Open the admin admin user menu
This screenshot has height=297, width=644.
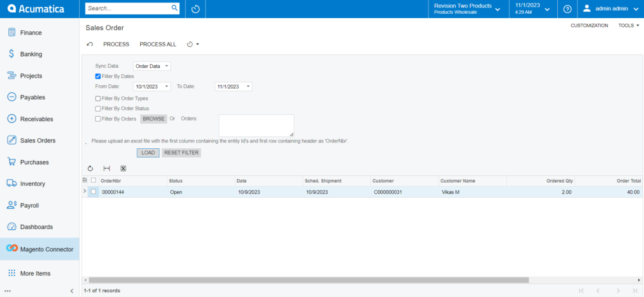(x=611, y=9)
